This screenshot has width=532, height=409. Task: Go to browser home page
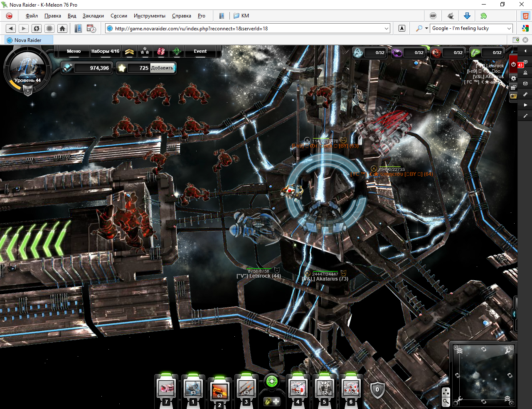pyautogui.click(x=62, y=28)
